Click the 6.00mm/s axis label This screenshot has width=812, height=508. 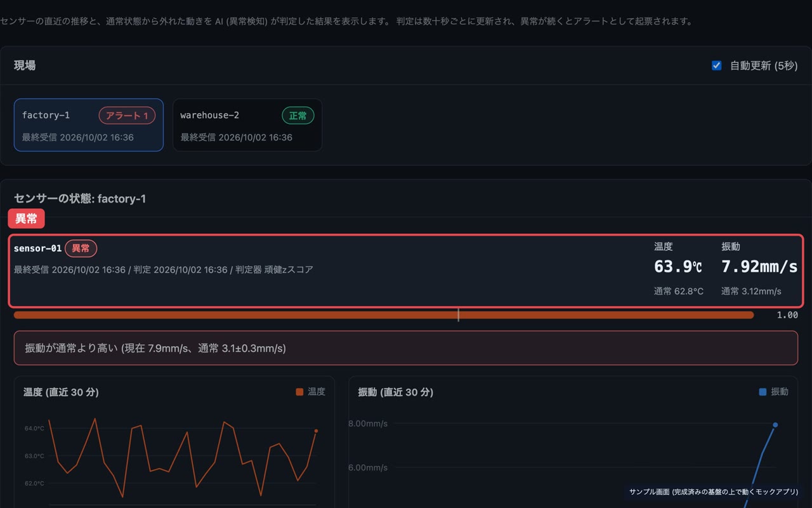(x=368, y=467)
